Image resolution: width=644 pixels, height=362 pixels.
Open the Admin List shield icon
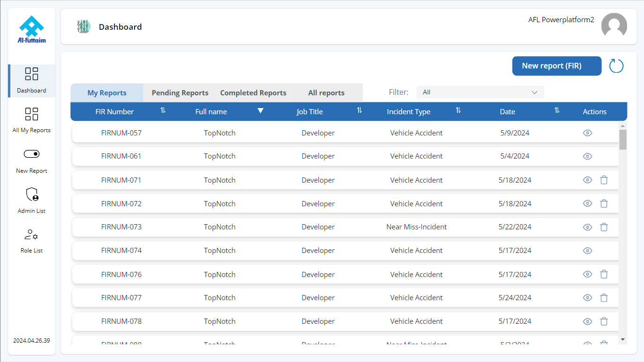32,194
